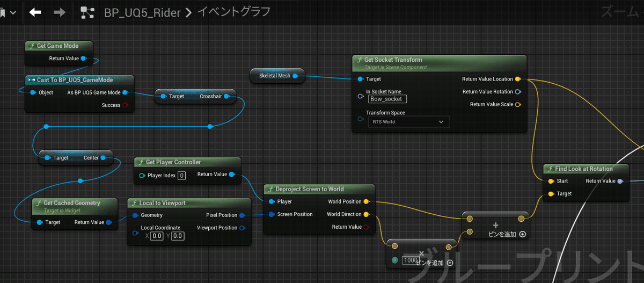Click Target pin on Find Look at Rotation

pos(551,193)
